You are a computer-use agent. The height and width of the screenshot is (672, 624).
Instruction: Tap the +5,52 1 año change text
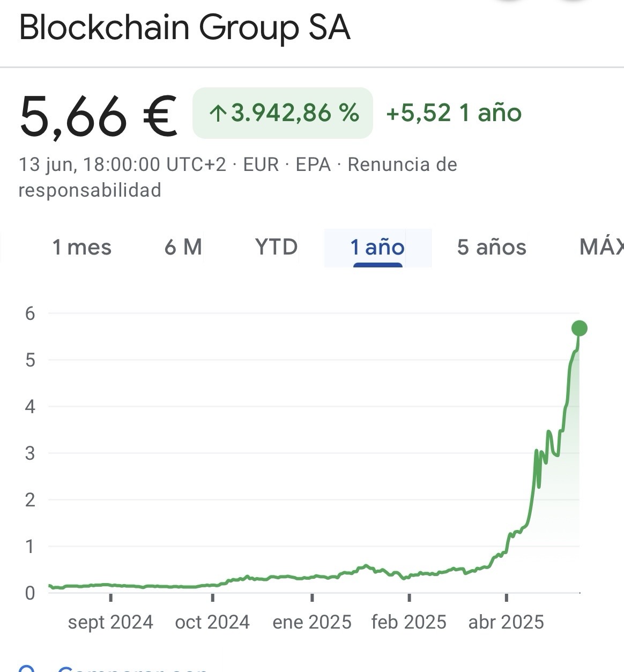[454, 113]
